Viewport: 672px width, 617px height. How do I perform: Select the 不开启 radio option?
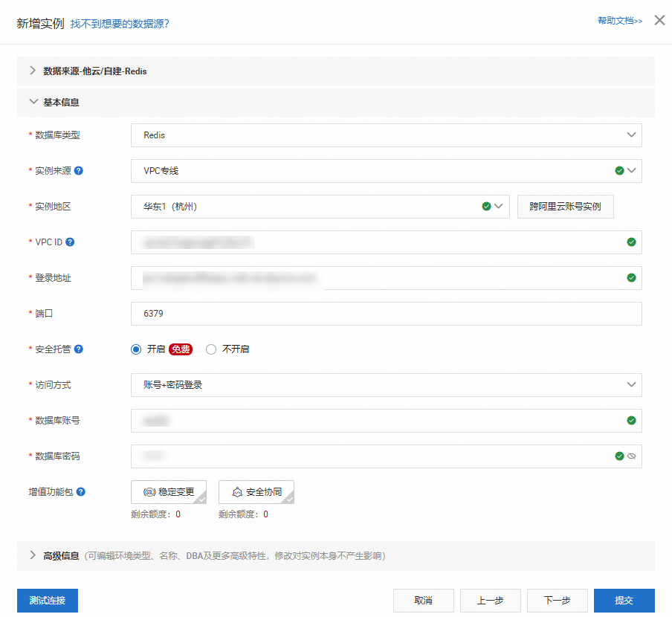(x=211, y=349)
